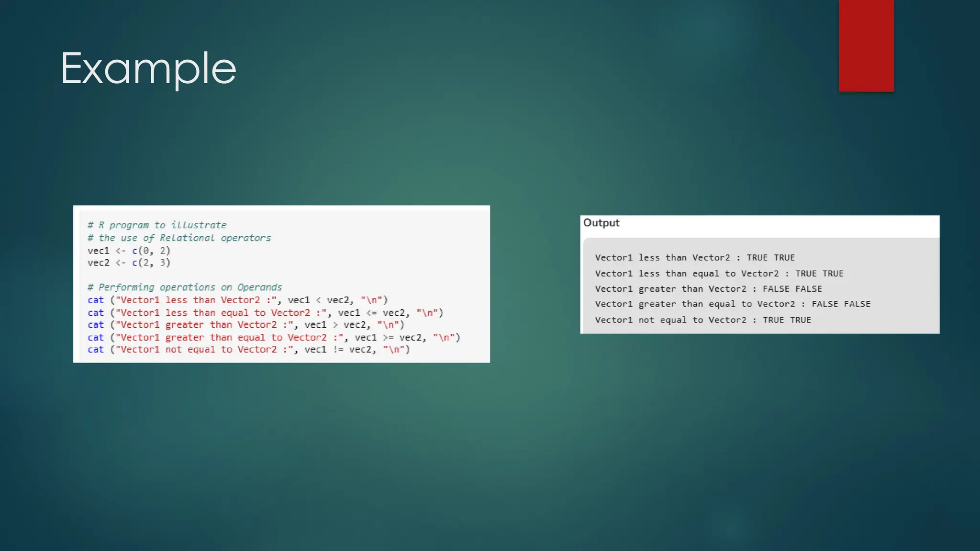Click the cat line with "!=" operator
This screenshot has height=551, width=980.
click(x=248, y=350)
